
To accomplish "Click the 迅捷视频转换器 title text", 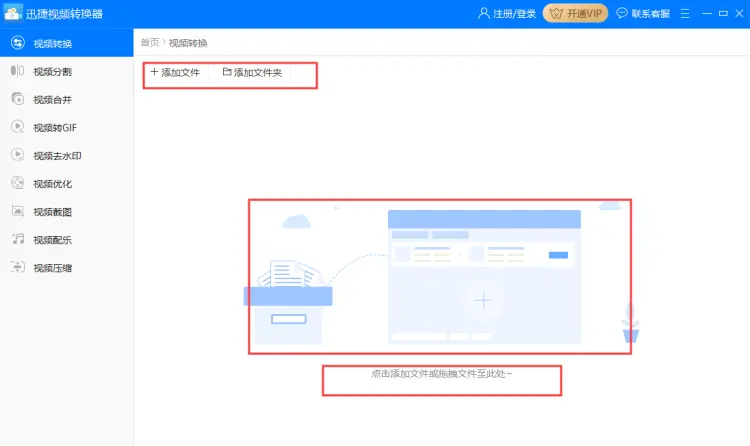I will (64, 14).
